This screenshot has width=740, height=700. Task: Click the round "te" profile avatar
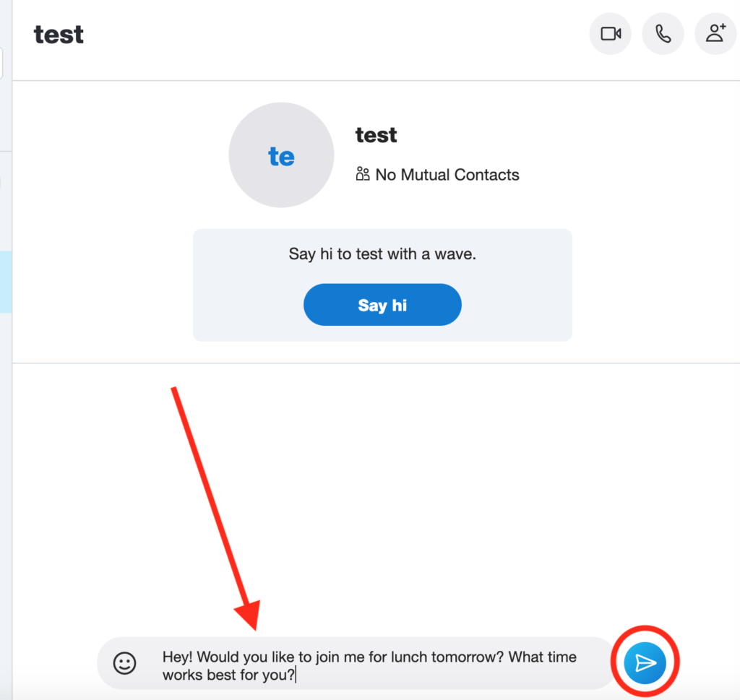pos(281,155)
